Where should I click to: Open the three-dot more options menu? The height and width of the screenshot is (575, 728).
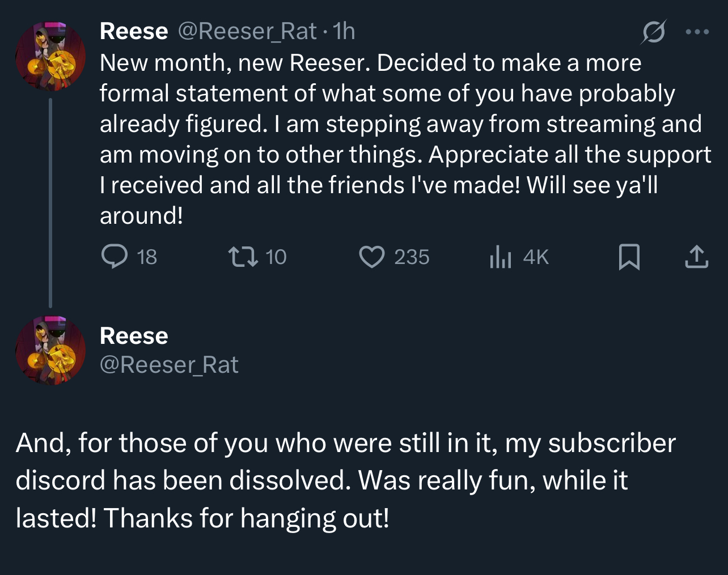pos(697,32)
